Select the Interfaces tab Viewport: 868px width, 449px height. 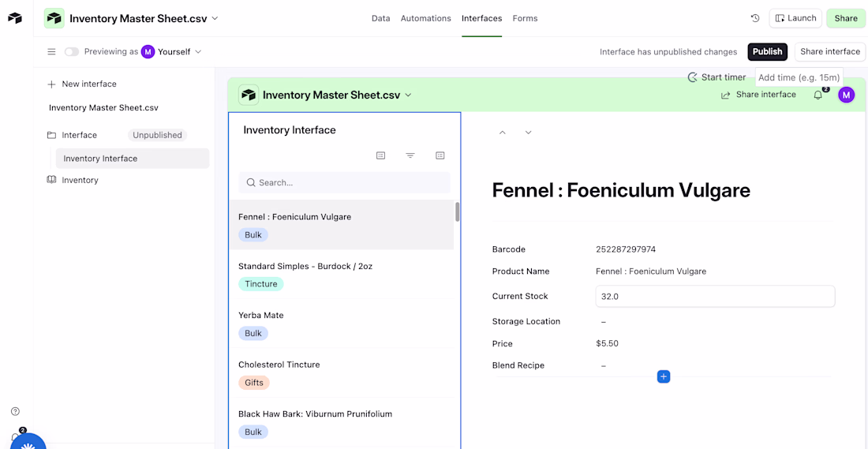481,18
